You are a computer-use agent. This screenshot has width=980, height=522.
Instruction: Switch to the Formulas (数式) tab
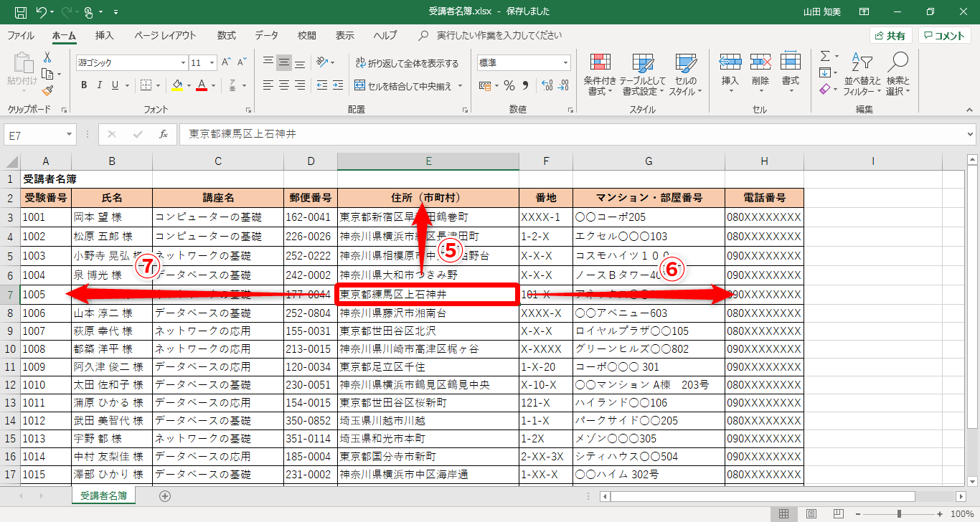(x=227, y=35)
